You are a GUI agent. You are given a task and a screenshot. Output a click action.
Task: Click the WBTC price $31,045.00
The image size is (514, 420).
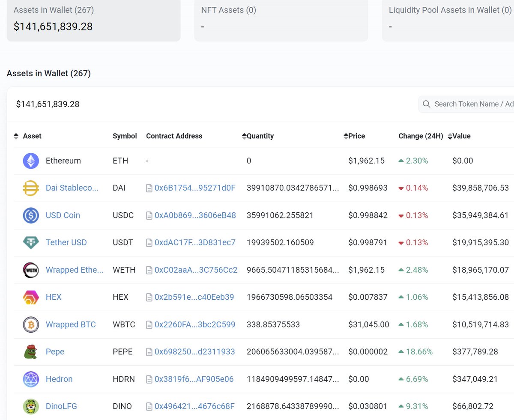pos(369,325)
